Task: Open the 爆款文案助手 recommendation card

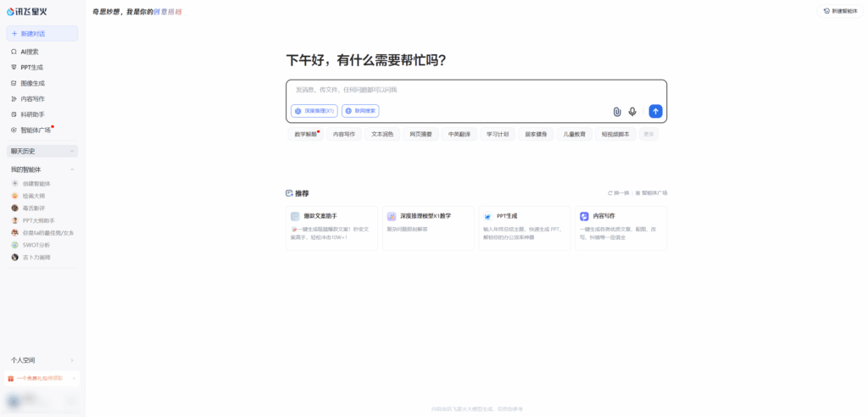Action: (x=332, y=227)
